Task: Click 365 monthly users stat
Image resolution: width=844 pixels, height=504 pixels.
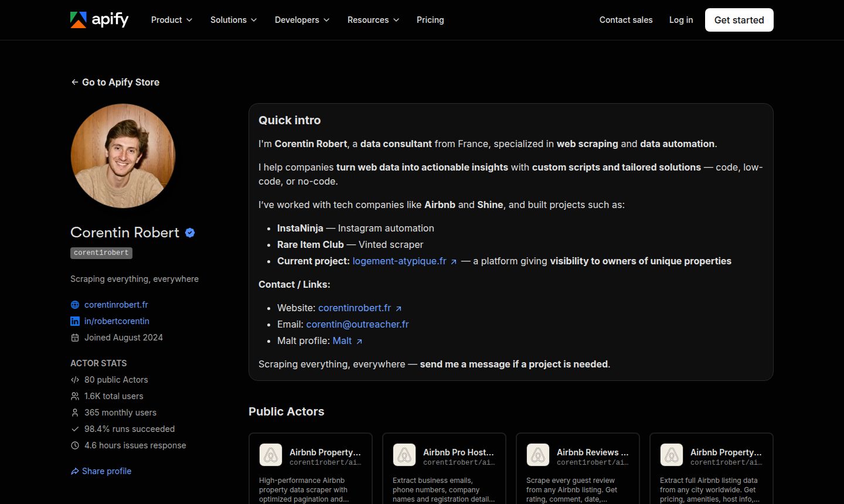Action: click(x=120, y=413)
